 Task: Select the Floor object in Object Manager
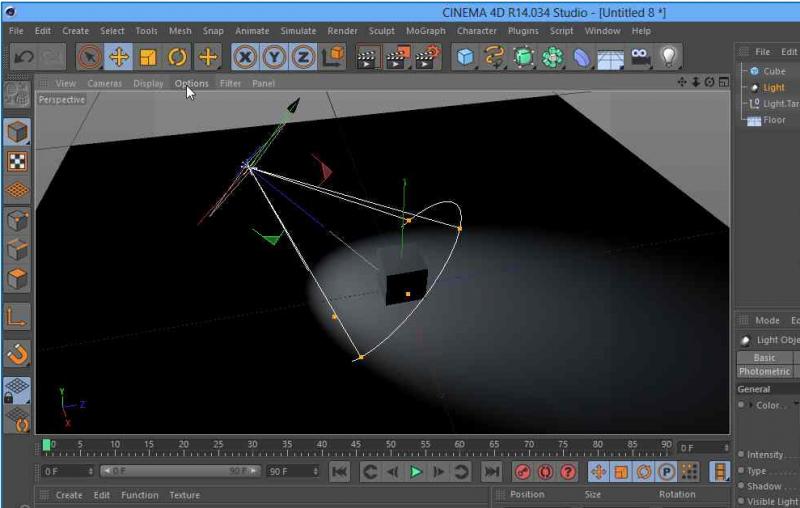point(774,120)
